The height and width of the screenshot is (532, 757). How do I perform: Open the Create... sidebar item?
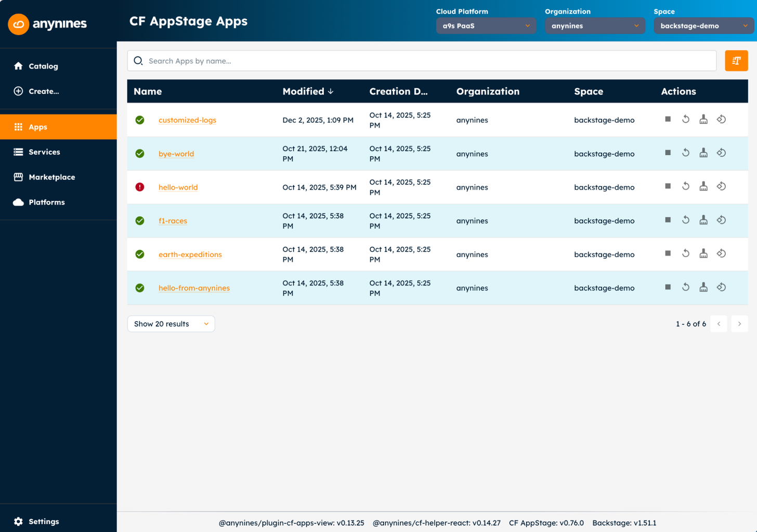[58, 91]
